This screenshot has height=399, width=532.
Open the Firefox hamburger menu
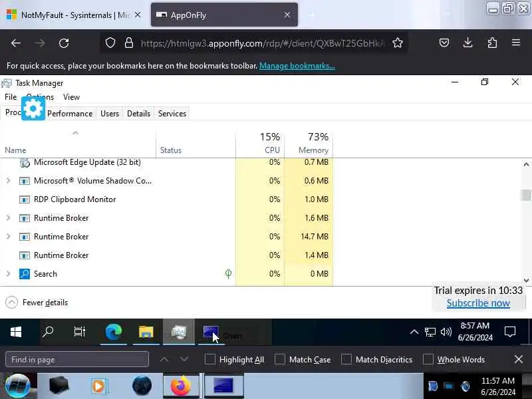point(516,43)
